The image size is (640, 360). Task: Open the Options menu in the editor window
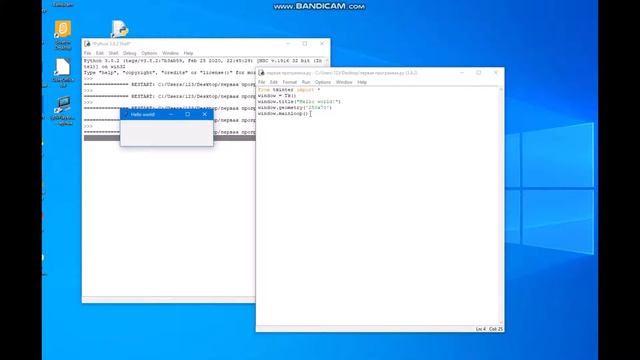click(x=323, y=82)
